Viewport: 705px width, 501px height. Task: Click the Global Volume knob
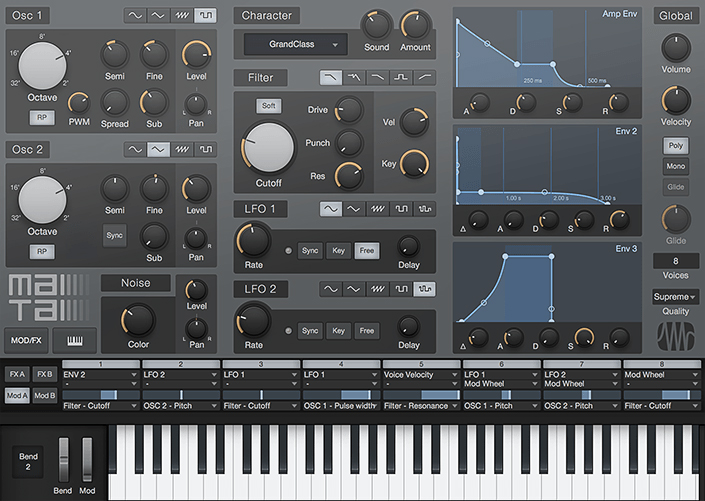point(675,48)
